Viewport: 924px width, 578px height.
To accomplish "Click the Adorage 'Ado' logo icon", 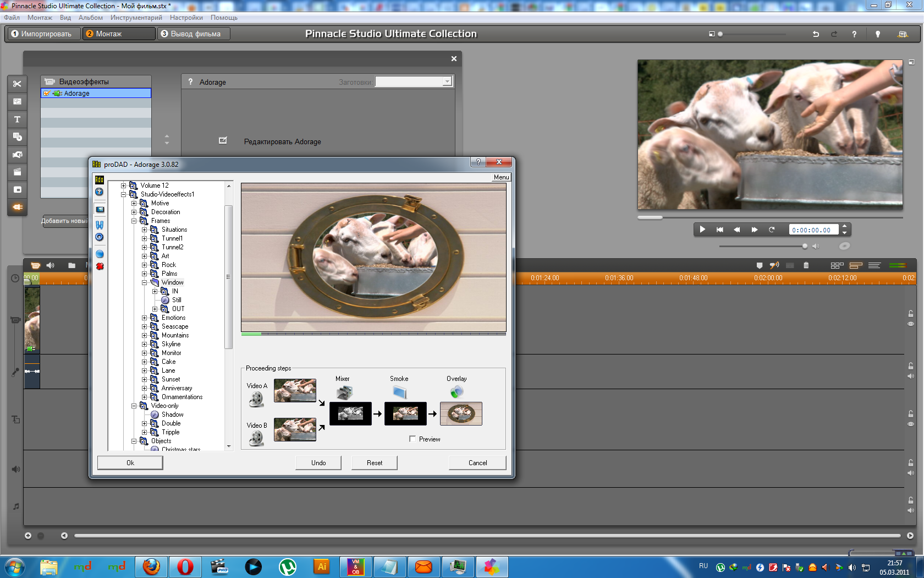I will (x=100, y=179).
